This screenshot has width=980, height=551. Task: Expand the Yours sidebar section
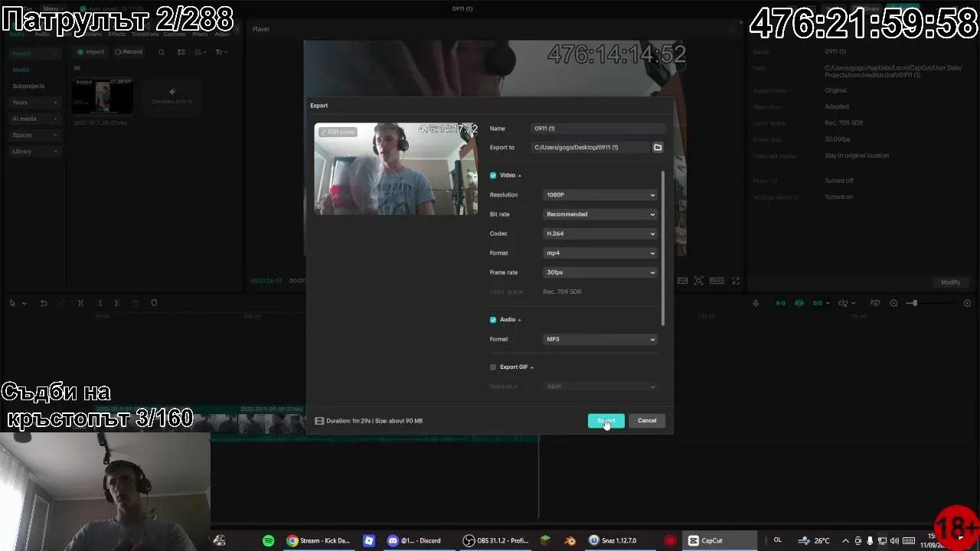(34, 103)
